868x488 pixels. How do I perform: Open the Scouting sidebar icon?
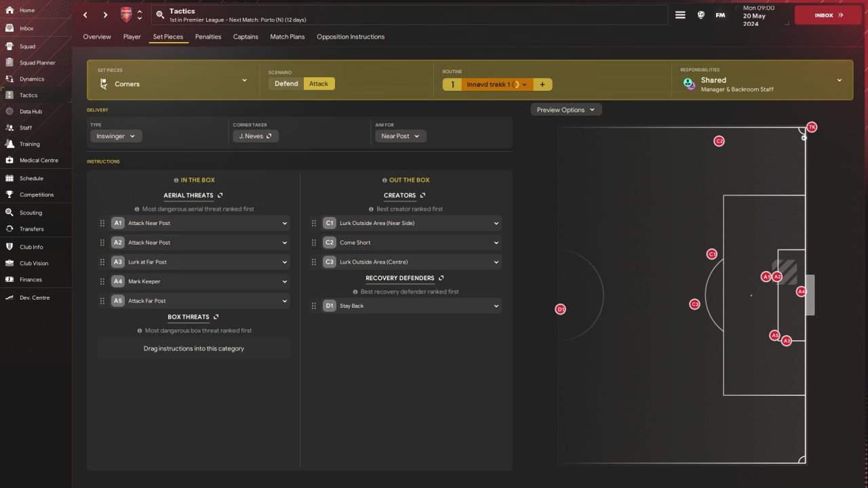tap(9, 212)
